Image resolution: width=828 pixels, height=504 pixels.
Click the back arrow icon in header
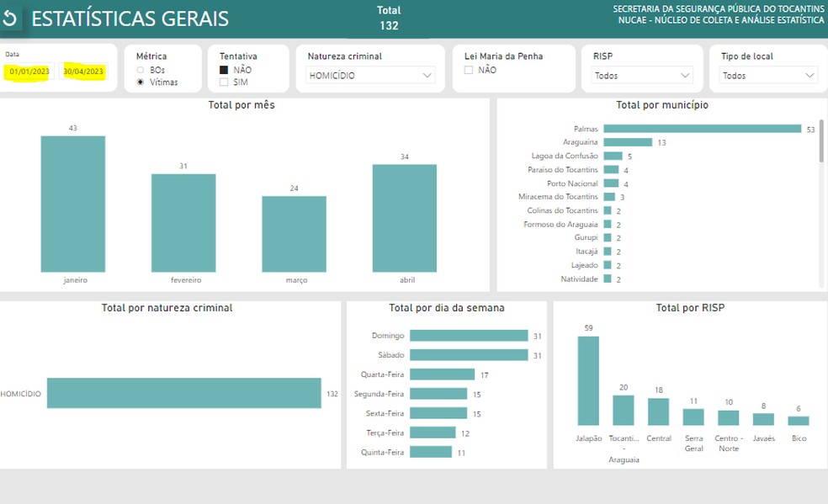[10, 19]
